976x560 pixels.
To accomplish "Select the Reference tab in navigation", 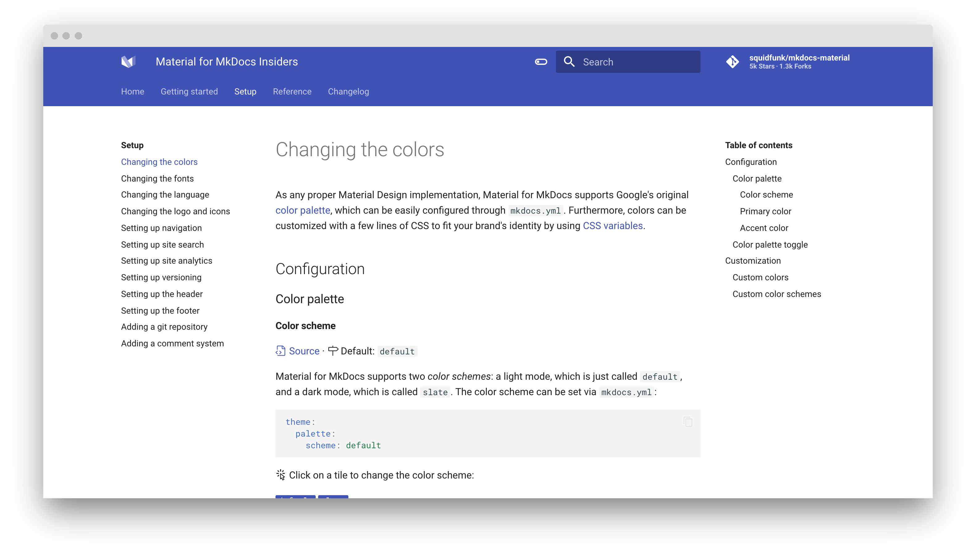I will tap(292, 91).
